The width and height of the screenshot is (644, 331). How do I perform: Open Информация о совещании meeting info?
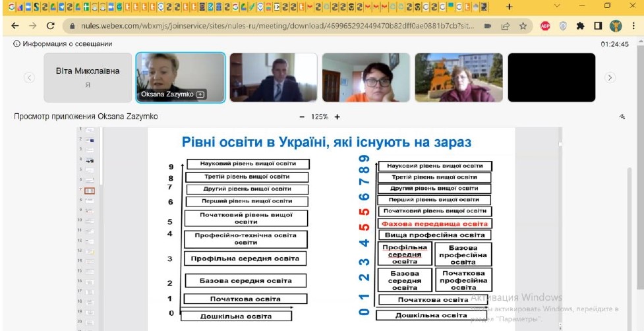click(63, 44)
